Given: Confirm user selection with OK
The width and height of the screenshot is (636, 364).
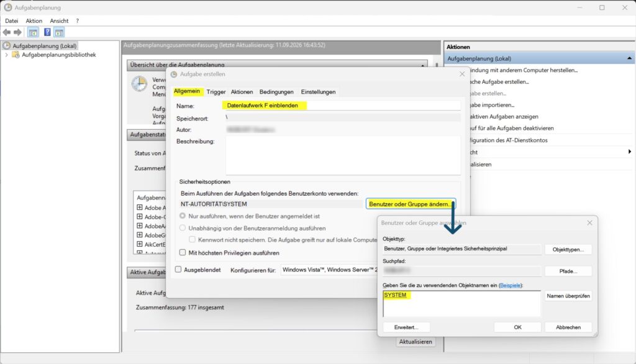Looking at the screenshot, I should pos(517,327).
